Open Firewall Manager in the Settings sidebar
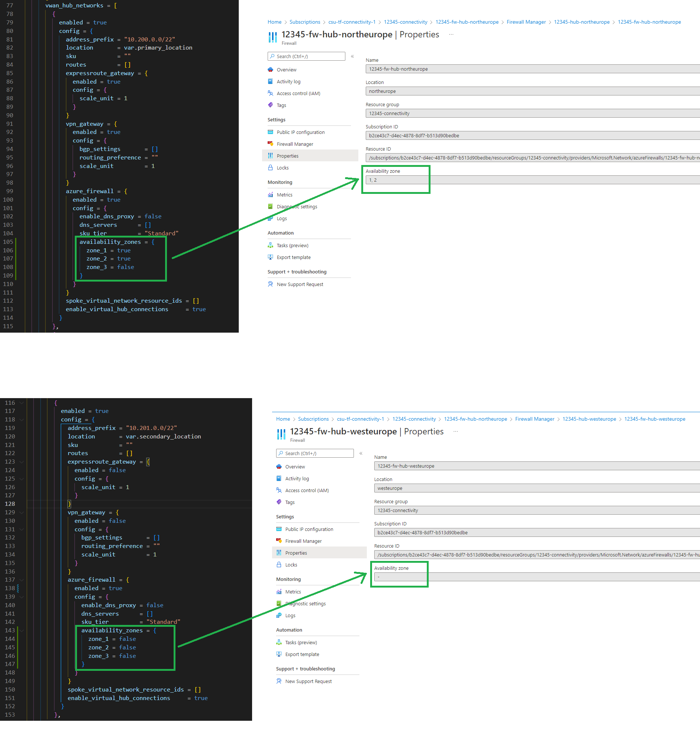This screenshot has height=740, width=700. pos(295,144)
